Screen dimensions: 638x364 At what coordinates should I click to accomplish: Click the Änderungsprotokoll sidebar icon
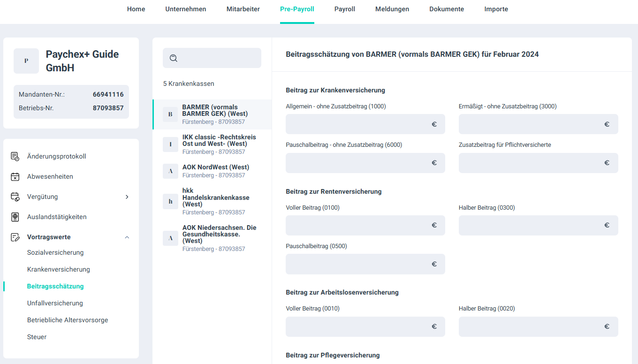pos(15,156)
